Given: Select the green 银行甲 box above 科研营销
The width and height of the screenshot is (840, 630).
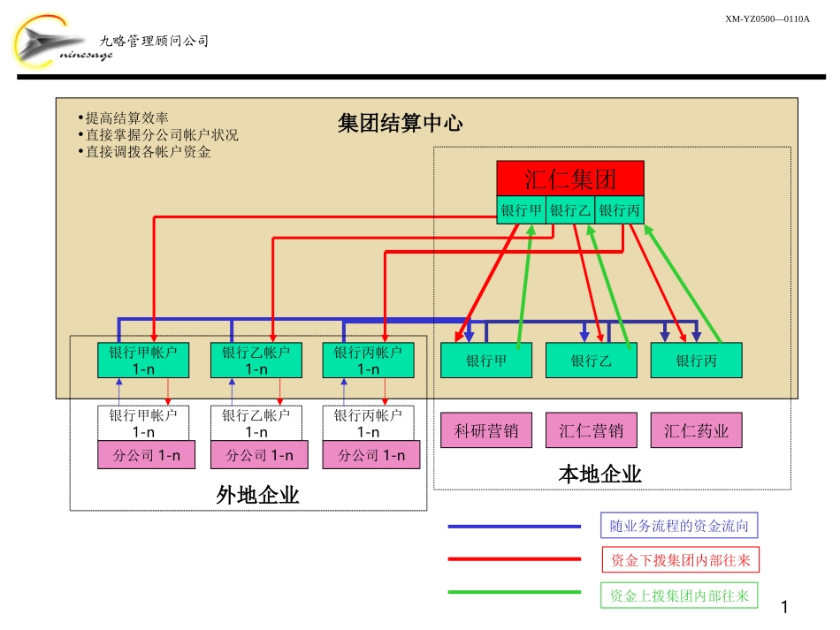Looking at the screenshot, I should tap(486, 361).
